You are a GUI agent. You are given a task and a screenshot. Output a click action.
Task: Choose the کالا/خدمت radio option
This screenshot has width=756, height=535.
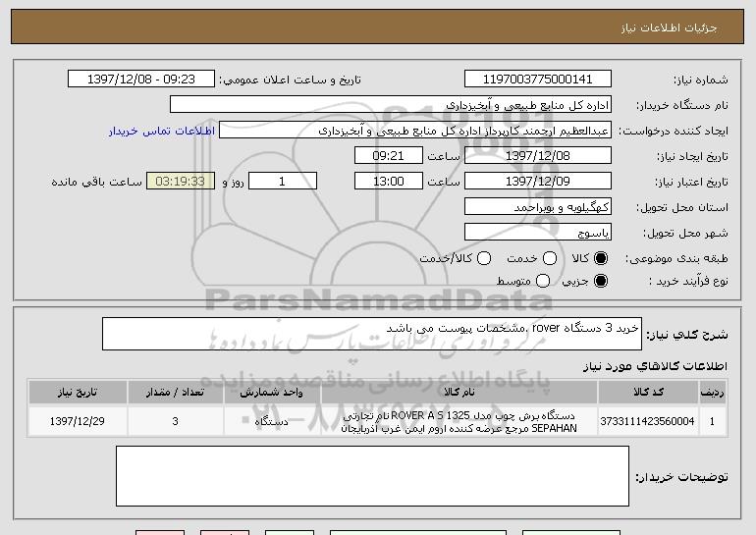[x=482, y=258]
